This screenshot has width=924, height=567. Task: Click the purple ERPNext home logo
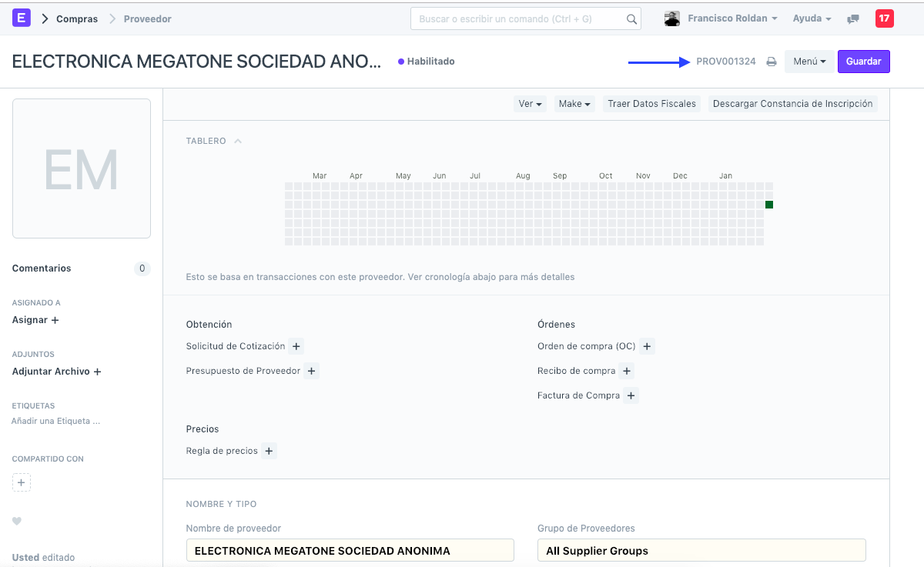(22, 18)
